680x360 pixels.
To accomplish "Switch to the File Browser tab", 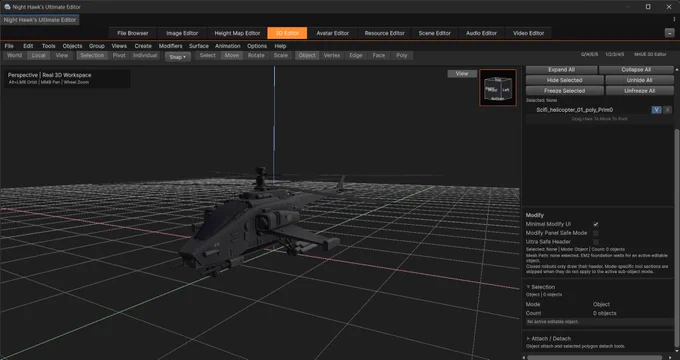I will point(132,33).
